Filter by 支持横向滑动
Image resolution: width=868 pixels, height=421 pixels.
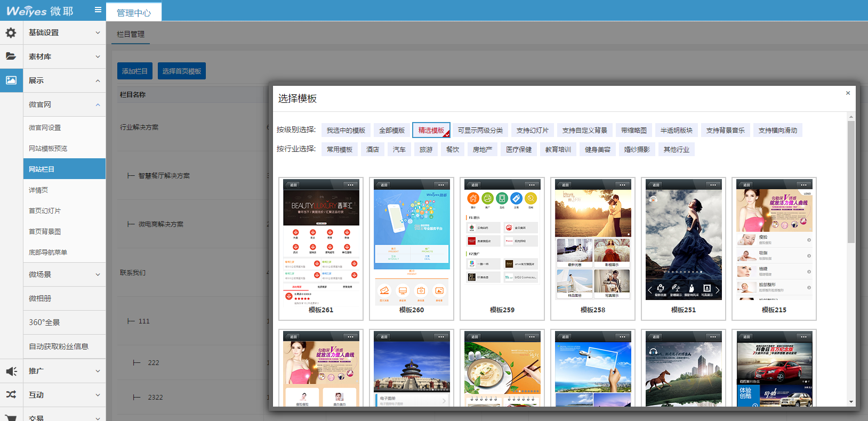[778, 130]
